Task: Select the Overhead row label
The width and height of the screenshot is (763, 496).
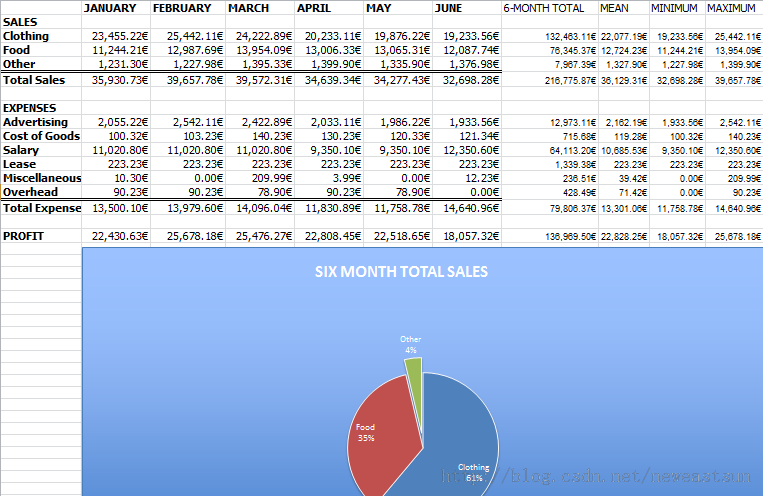Action: (41, 192)
